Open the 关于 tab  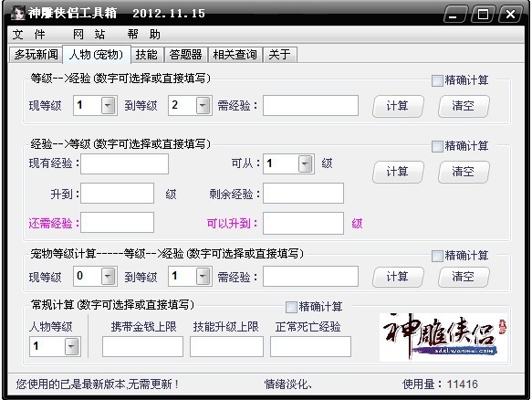click(x=280, y=54)
